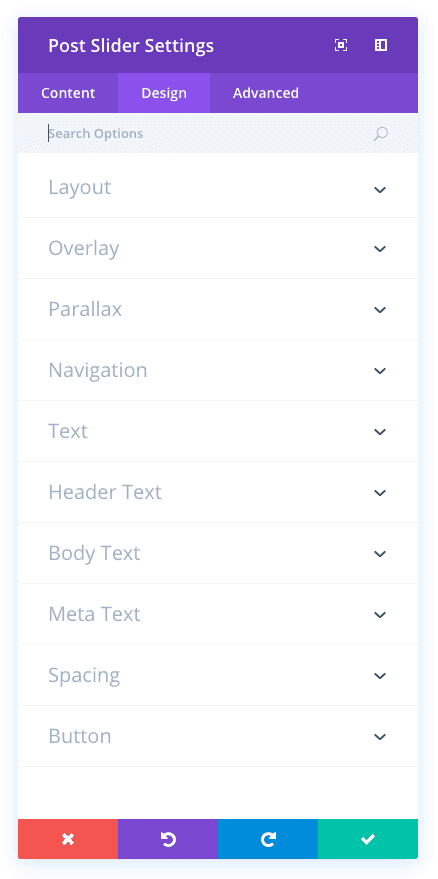Image resolution: width=438 pixels, height=879 pixels.
Task: Switch to the Advanced tab
Action: point(266,93)
